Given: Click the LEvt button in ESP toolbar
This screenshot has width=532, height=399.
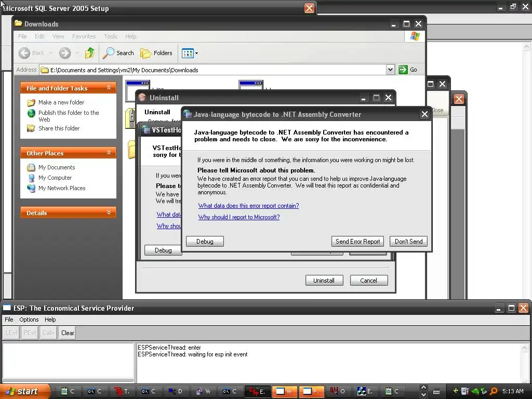Looking at the screenshot, I should coord(11,333).
